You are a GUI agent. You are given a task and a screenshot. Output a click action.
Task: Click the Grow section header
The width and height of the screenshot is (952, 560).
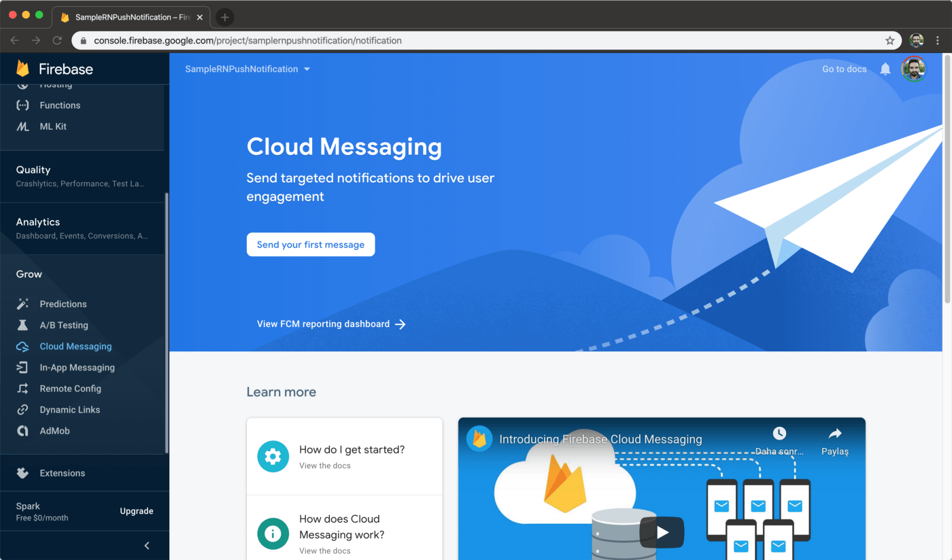point(29,274)
